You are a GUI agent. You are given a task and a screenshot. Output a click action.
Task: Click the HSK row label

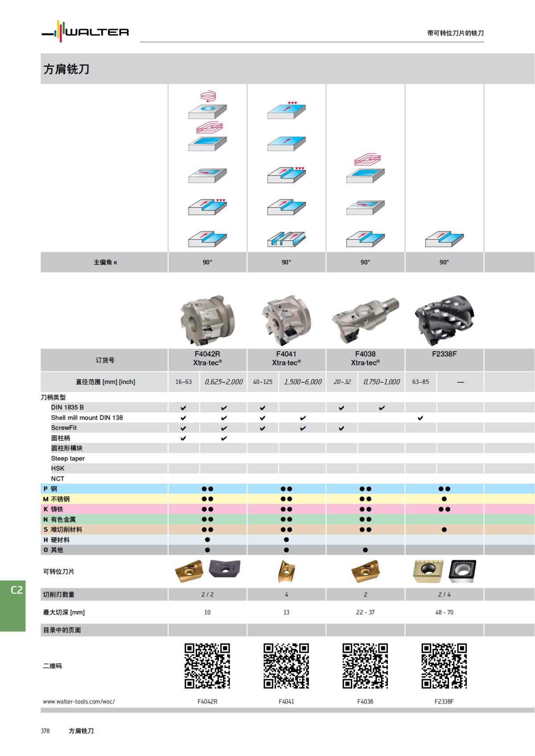point(58,468)
